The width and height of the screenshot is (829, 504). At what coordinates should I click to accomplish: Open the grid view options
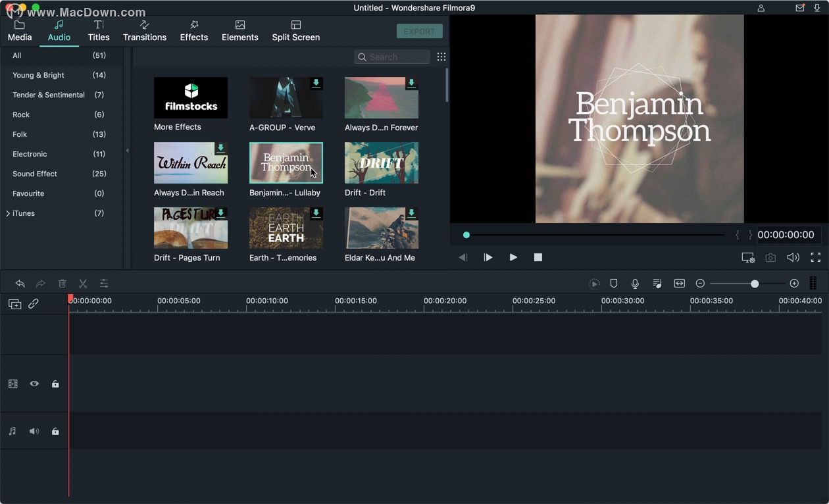point(441,57)
